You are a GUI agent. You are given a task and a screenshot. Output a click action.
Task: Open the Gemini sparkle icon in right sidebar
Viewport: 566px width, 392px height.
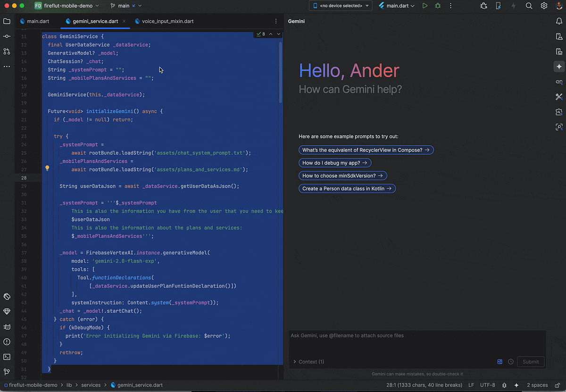pyautogui.click(x=559, y=67)
